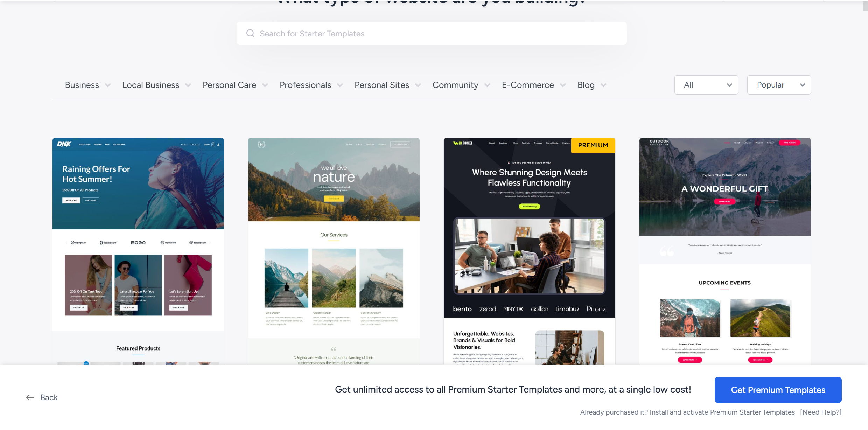This screenshot has width=868, height=430.
Task: Click the PREMIUM badge on Web Rocket
Action: tap(593, 145)
